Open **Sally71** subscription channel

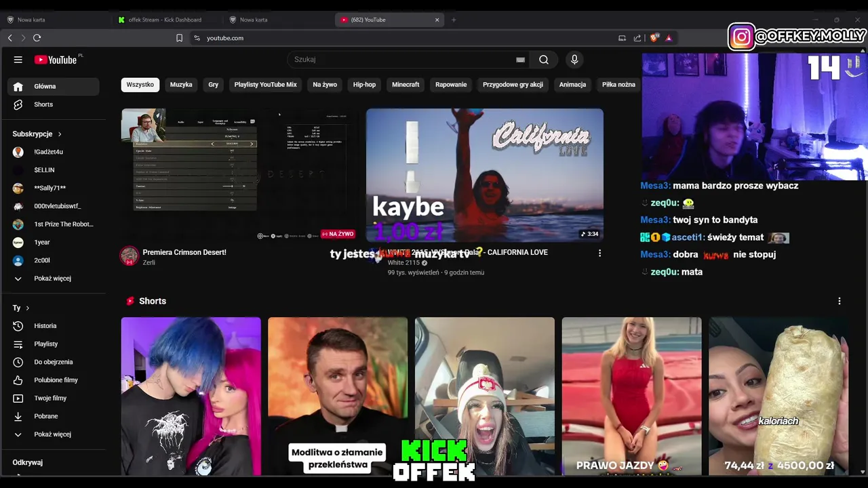click(53, 188)
